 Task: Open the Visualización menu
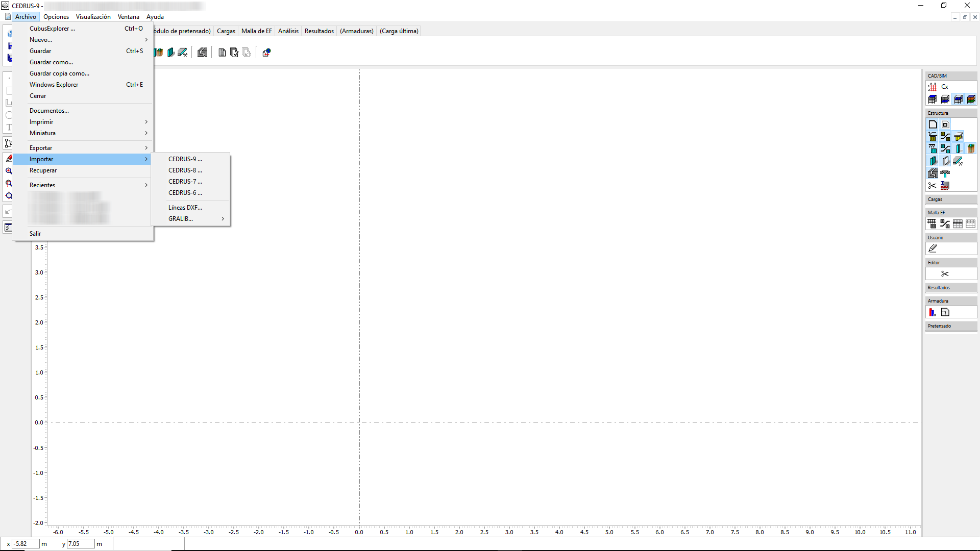[93, 17]
